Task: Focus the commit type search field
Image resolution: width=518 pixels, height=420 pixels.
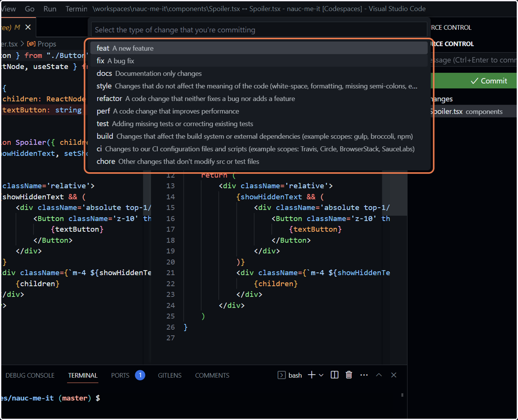Action: pos(259,30)
